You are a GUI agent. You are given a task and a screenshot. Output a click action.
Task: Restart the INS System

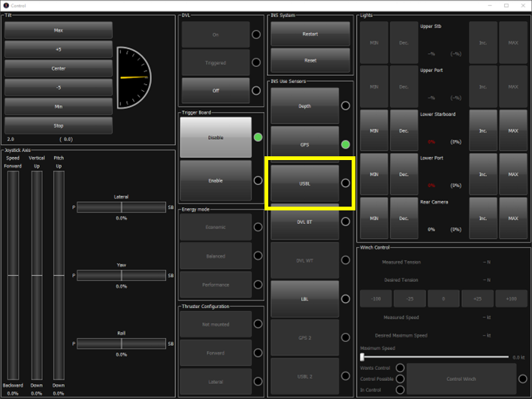point(310,34)
